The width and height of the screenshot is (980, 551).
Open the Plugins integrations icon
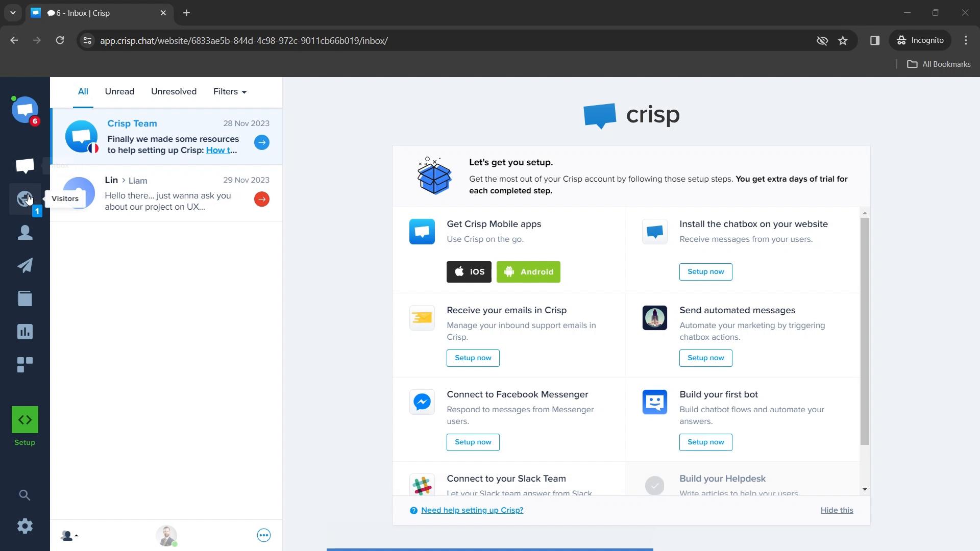[x=25, y=364]
